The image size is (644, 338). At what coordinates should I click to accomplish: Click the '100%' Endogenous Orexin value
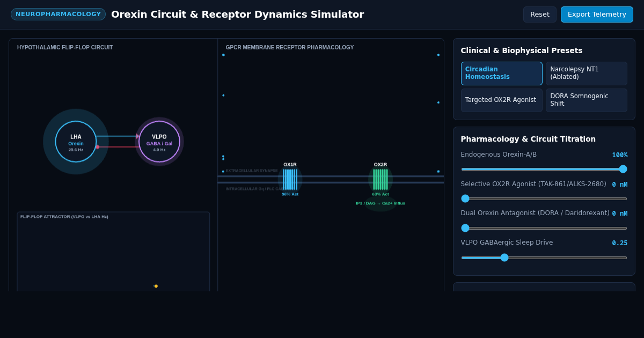pos(620,155)
